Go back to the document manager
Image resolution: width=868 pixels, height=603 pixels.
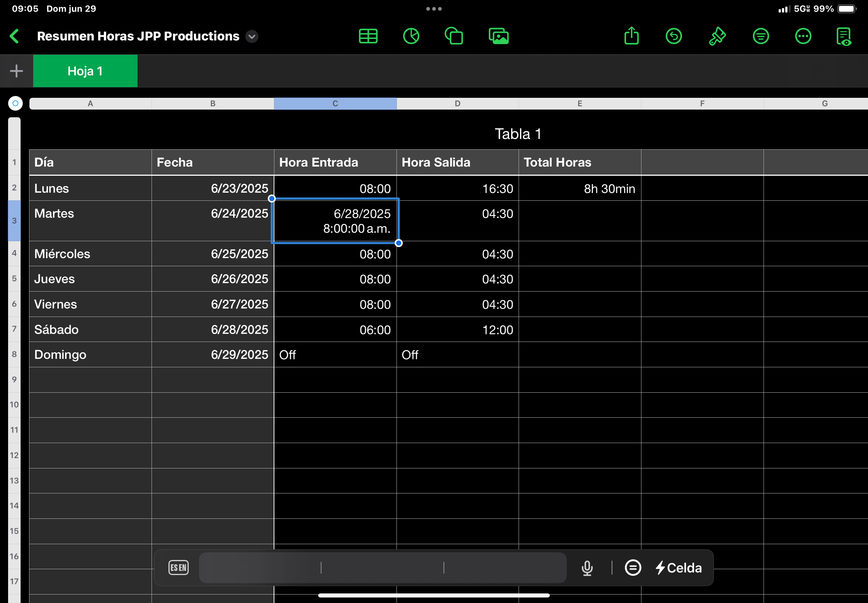click(x=14, y=36)
